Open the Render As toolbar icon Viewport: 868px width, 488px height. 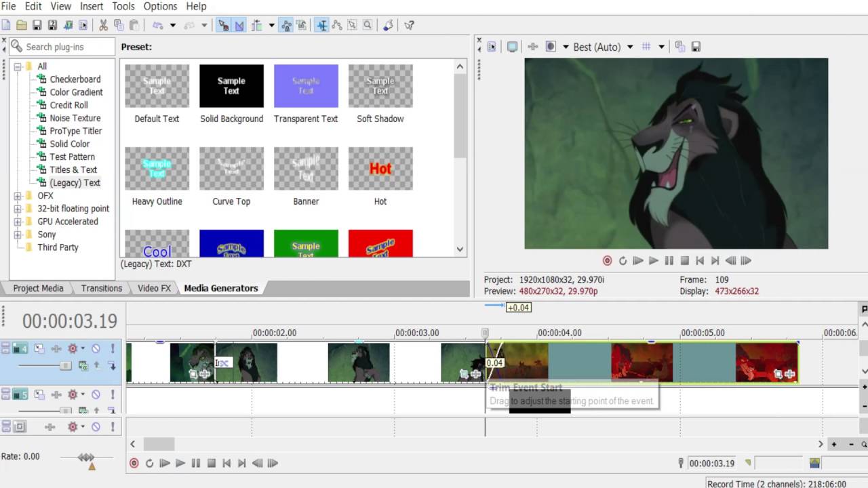68,25
